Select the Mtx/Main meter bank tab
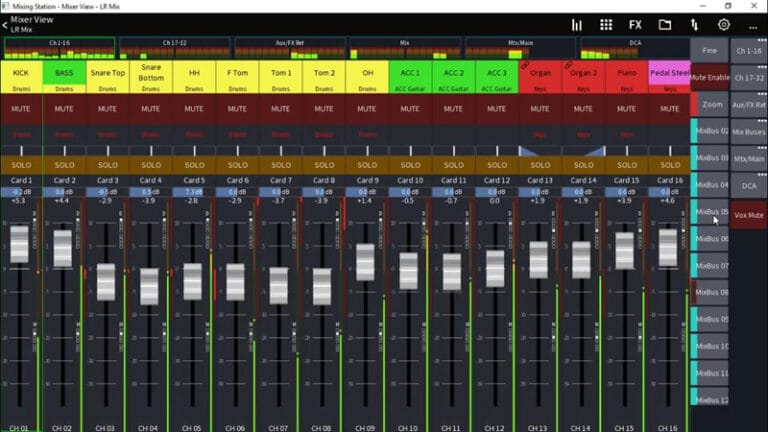 pyautogui.click(x=520, y=48)
